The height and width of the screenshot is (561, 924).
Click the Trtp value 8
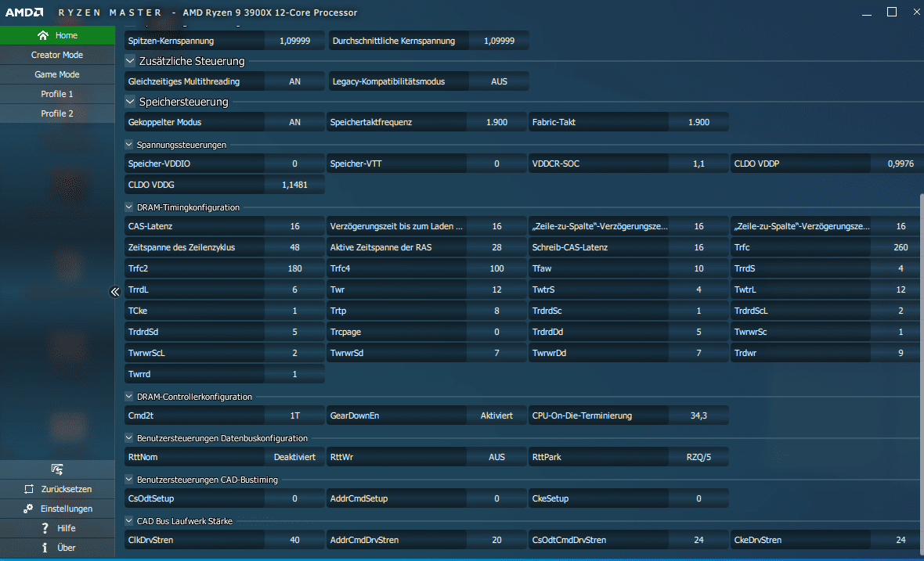[x=496, y=311]
